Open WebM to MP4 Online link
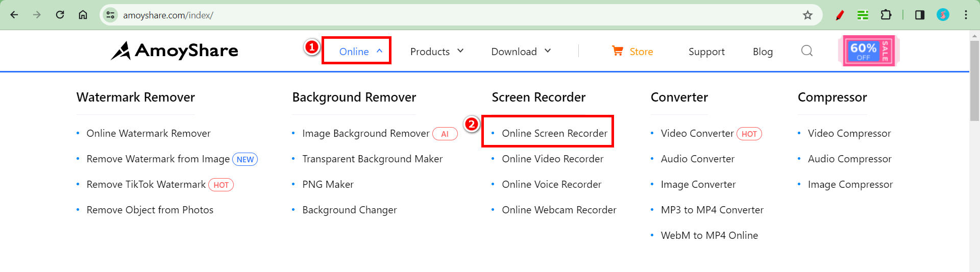The image size is (980, 272). point(709,235)
